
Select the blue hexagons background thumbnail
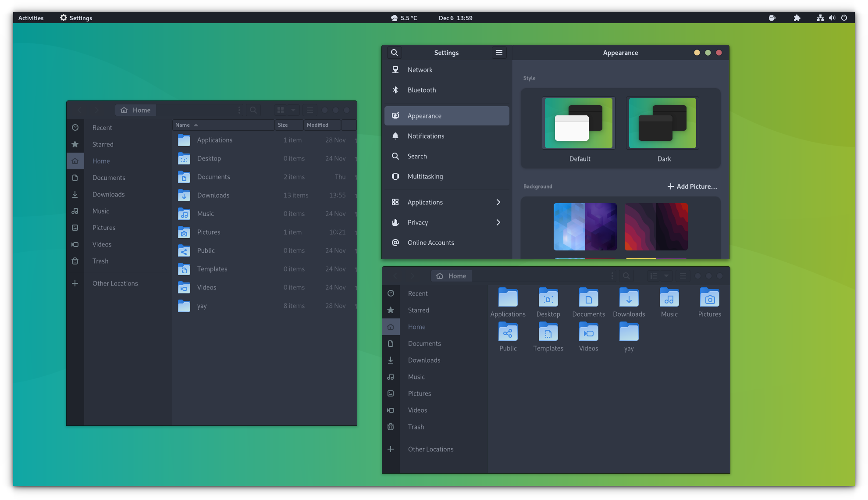click(x=585, y=227)
